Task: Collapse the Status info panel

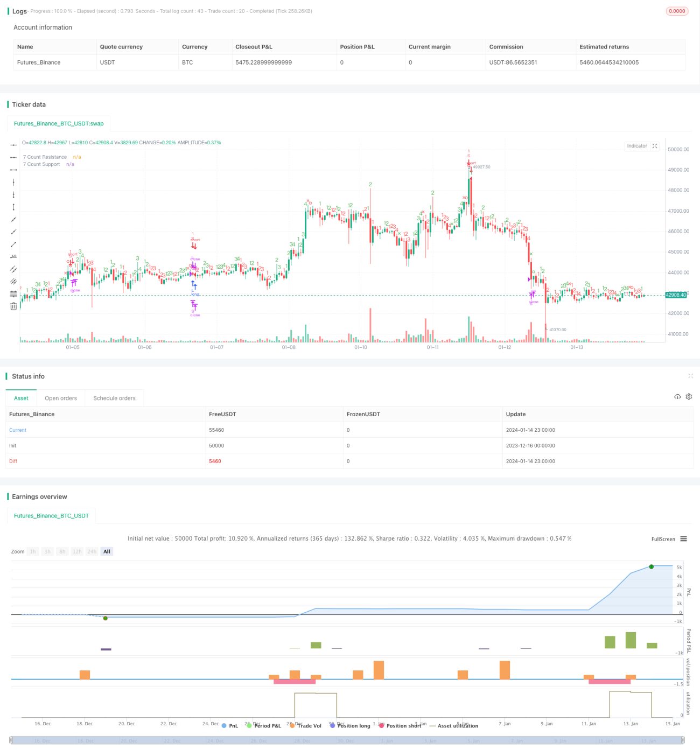Action: (x=690, y=376)
